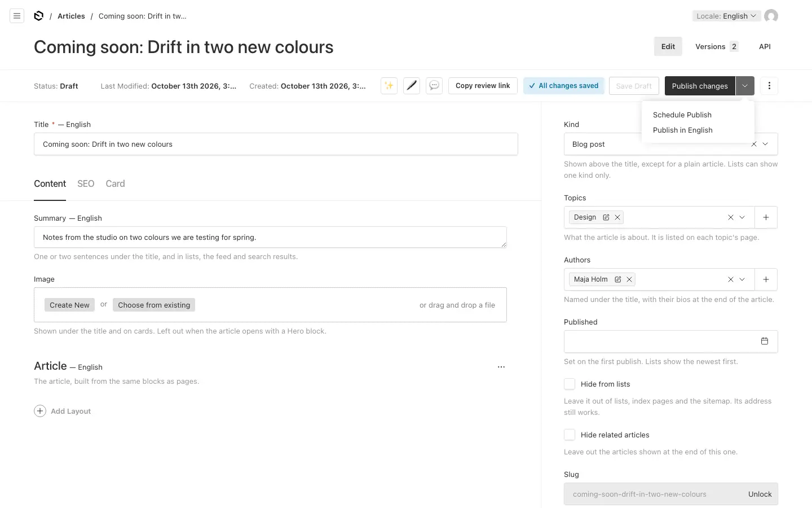This screenshot has width=812, height=508.
Task: Open the user avatar account menu
Action: tap(771, 16)
